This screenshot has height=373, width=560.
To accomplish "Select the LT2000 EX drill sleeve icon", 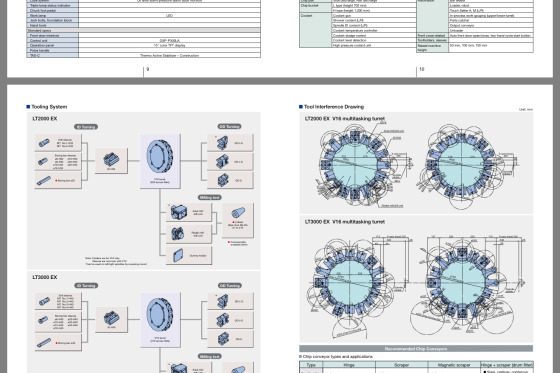I will coord(44,143).
